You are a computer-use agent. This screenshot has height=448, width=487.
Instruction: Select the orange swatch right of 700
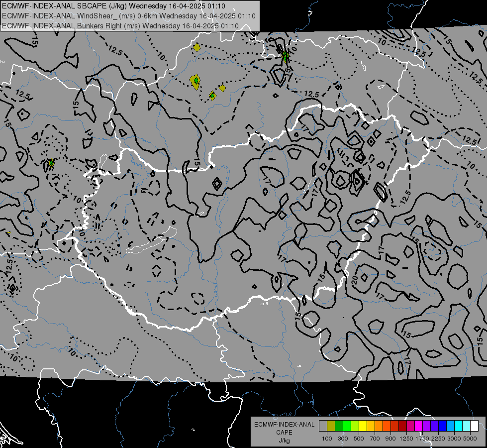[379, 426]
